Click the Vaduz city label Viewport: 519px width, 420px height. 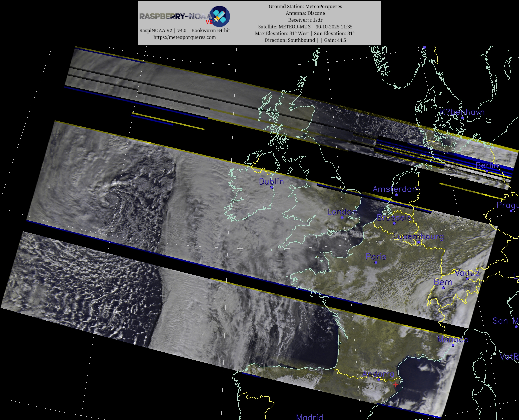click(x=467, y=273)
